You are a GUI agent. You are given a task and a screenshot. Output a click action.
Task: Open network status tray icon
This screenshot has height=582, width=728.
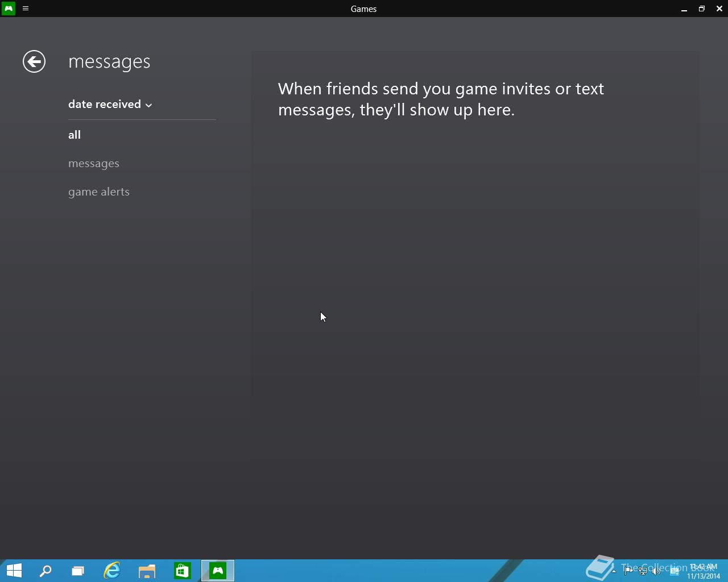pyautogui.click(x=643, y=571)
